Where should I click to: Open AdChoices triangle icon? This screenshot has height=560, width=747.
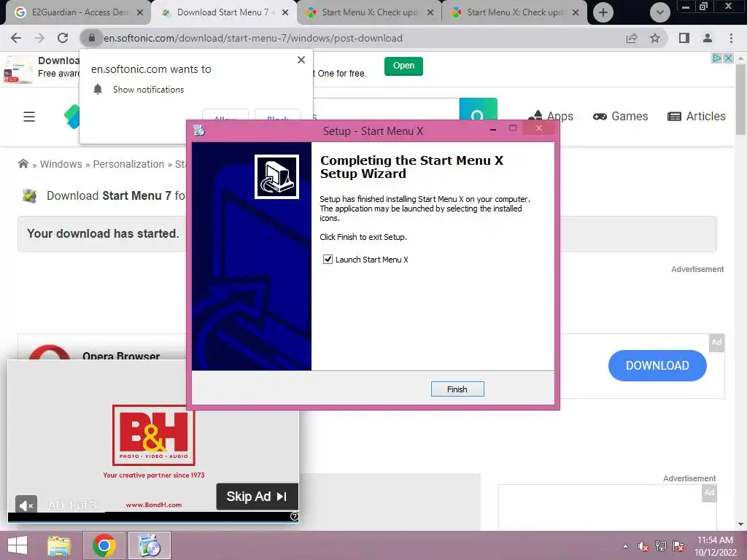716,58
